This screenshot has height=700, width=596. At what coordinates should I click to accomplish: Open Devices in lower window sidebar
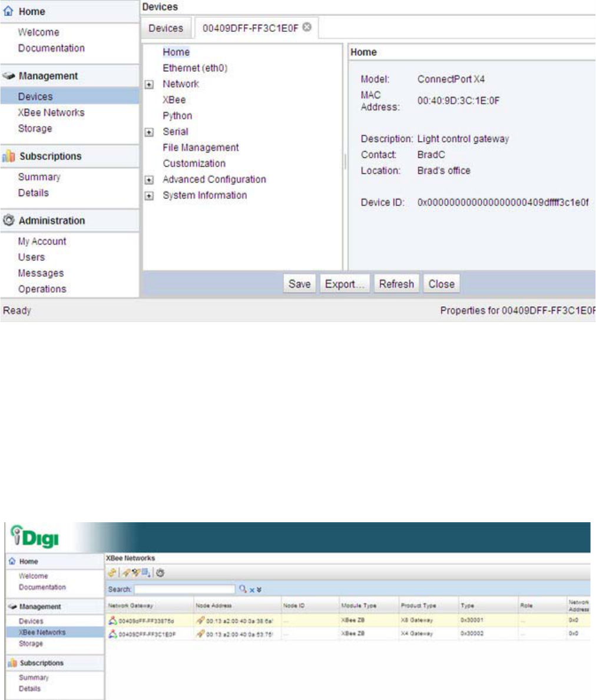(x=31, y=621)
